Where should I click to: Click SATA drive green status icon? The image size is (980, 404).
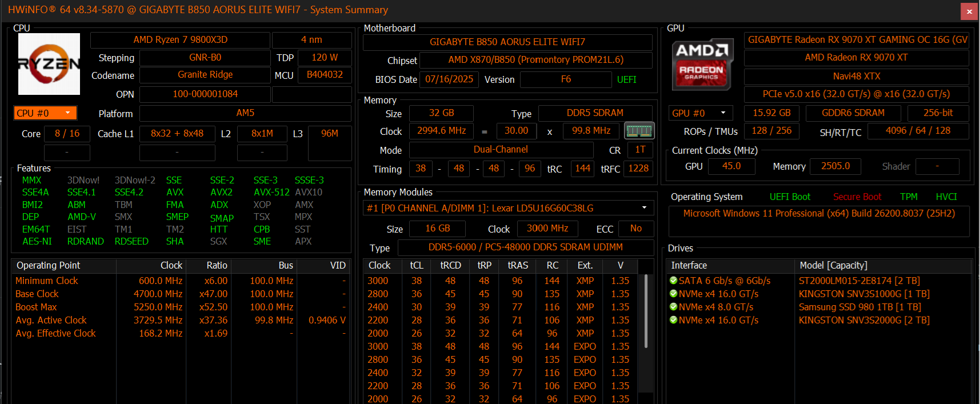[673, 281]
